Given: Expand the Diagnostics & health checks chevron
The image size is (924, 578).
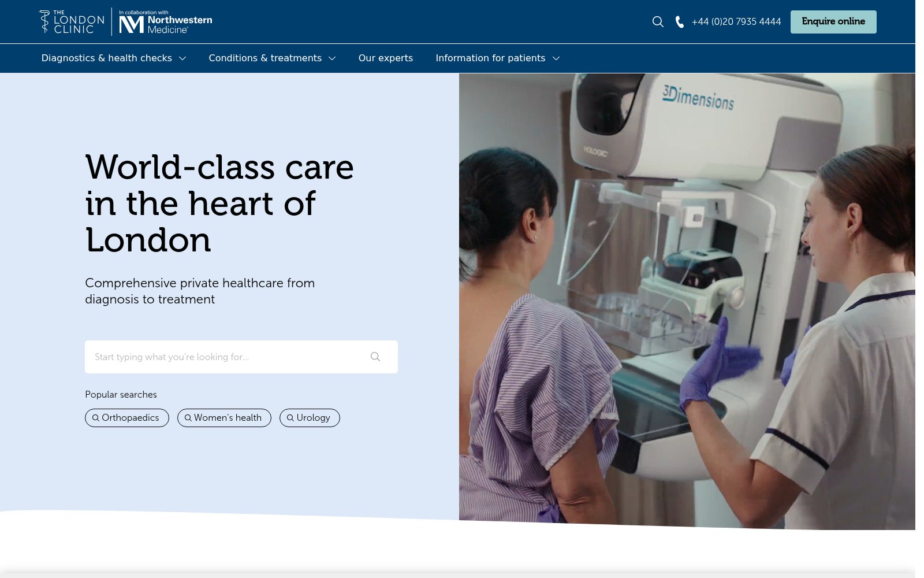Looking at the screenshot, I should tap(182, 58).
